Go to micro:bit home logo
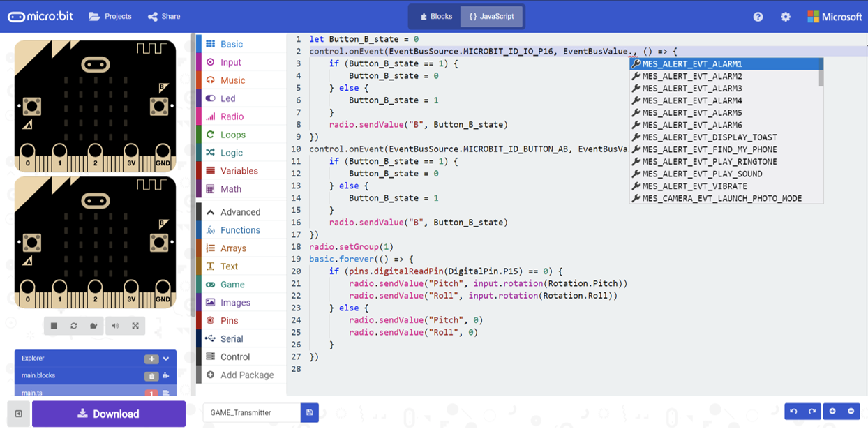868x429 pixels. [40, 17]
